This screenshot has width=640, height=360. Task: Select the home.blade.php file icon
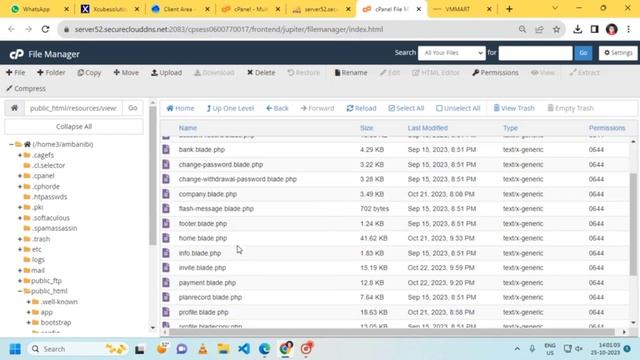click(166, 238)
